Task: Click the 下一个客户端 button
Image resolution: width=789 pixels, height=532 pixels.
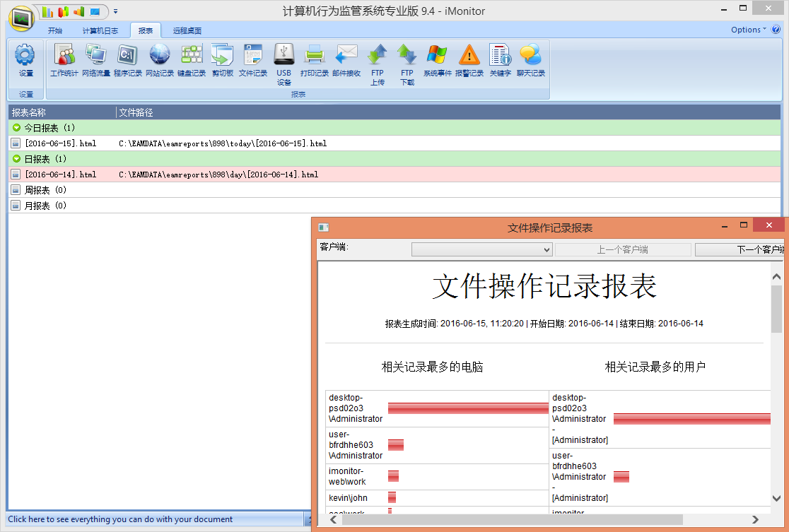Action: 740,249
